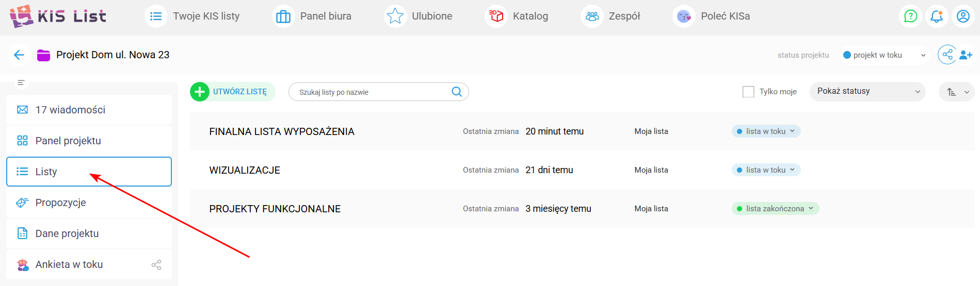The image size is (980, 286).
Task: Click the "3 miesięcy temu" timestamp
Action: (558, 209)
